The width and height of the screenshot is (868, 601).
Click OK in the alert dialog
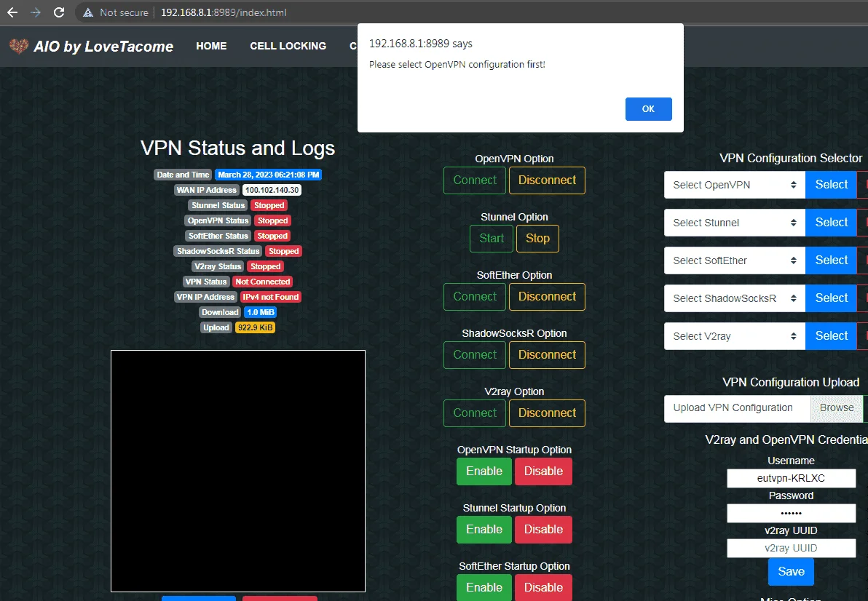(648, 109)
